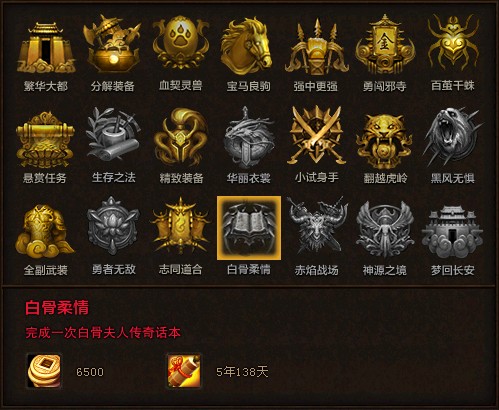Select the silver 华丽衣裳 dragon icon
Image resolution: width=499 pixels, height=410 pixels.
[x=248, y=137]
